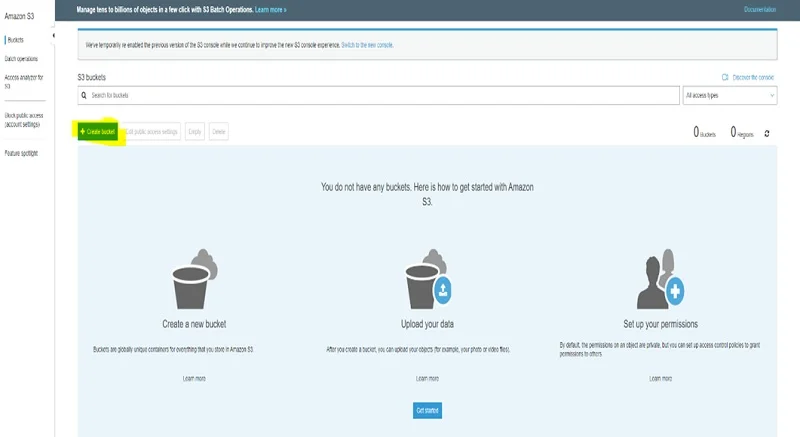800x437 pixels.
Task: Click the Set up your permissions heading
Action: coord(661,324)
